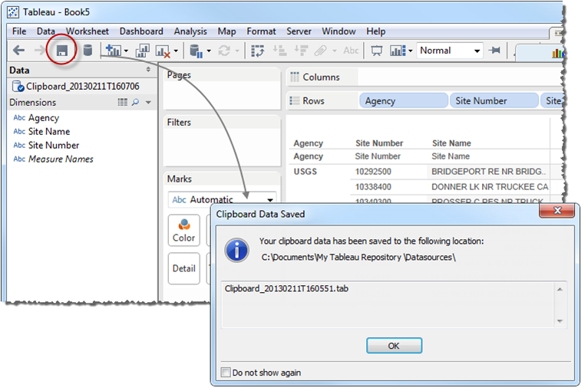Open the Clear Sheet dropdown arrow
The height and width of the screenshot is (391, 588).
pos(176,51)
